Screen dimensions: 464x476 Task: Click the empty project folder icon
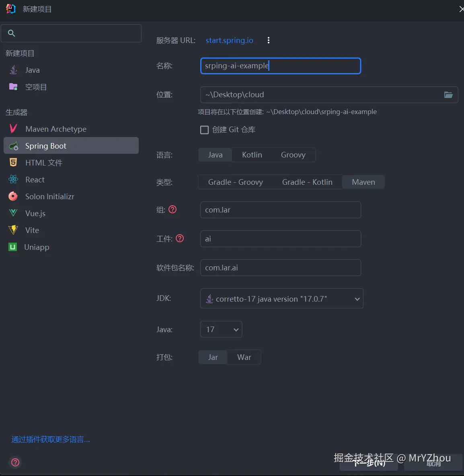13,87
